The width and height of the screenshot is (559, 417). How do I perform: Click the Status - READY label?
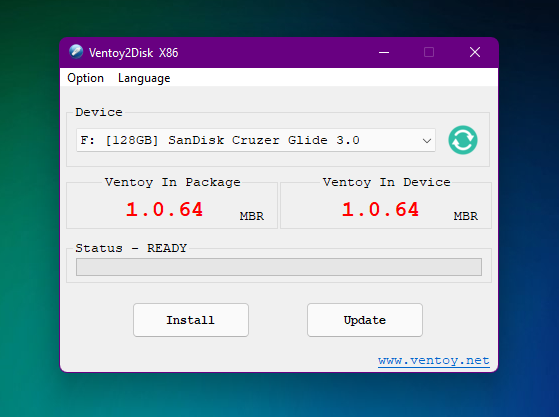pos(131,248)
